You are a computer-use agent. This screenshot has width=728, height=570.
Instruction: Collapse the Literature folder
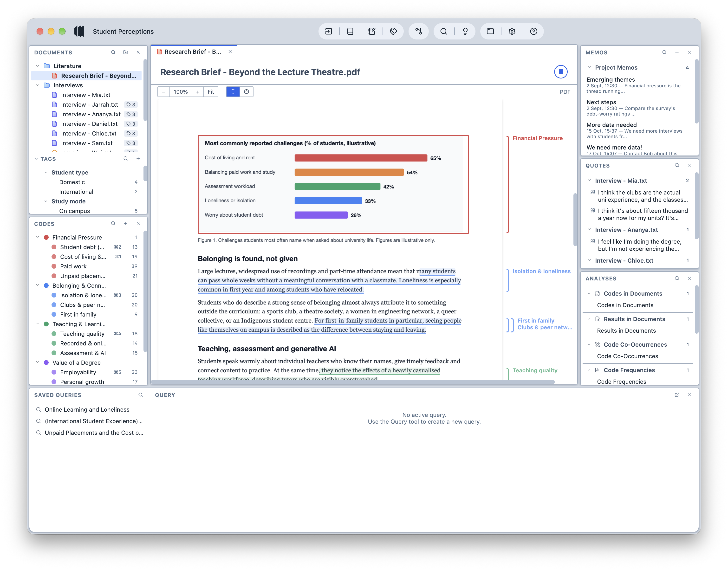[38, 66]
